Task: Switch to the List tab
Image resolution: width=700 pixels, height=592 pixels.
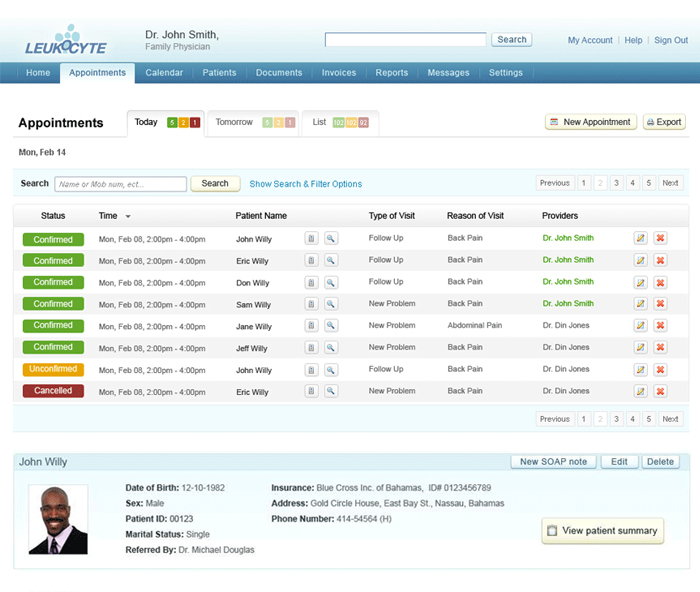Action: pyautogui.click(x=340, y=123)
